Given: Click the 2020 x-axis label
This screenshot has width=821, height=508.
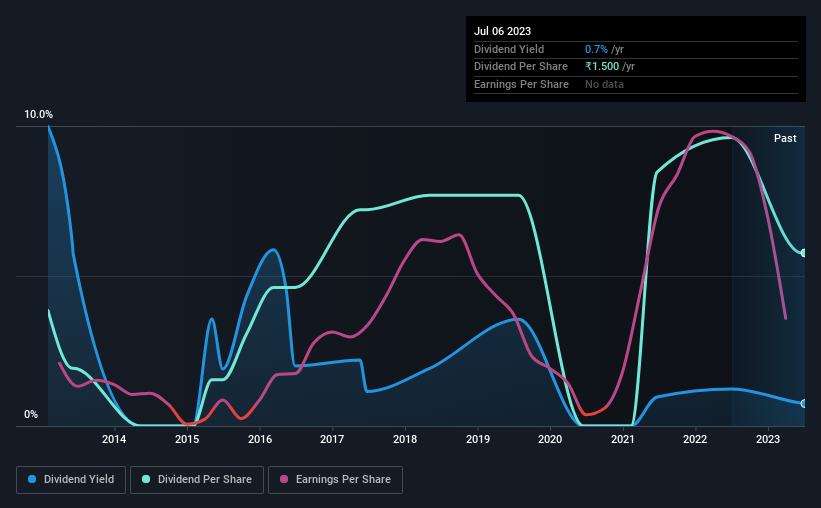Looking at the screenshot, I should pos(550,439).
